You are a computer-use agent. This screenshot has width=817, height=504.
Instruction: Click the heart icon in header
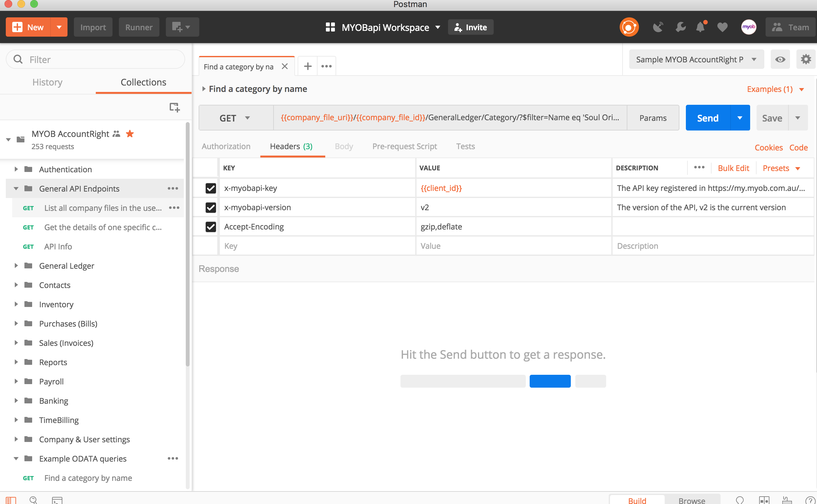point(722,27)
